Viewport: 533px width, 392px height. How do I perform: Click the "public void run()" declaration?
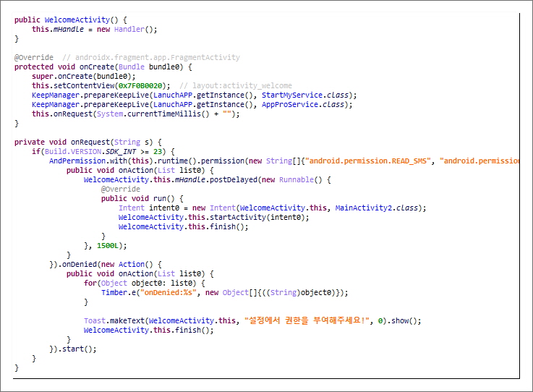click(x=137, y=199)
